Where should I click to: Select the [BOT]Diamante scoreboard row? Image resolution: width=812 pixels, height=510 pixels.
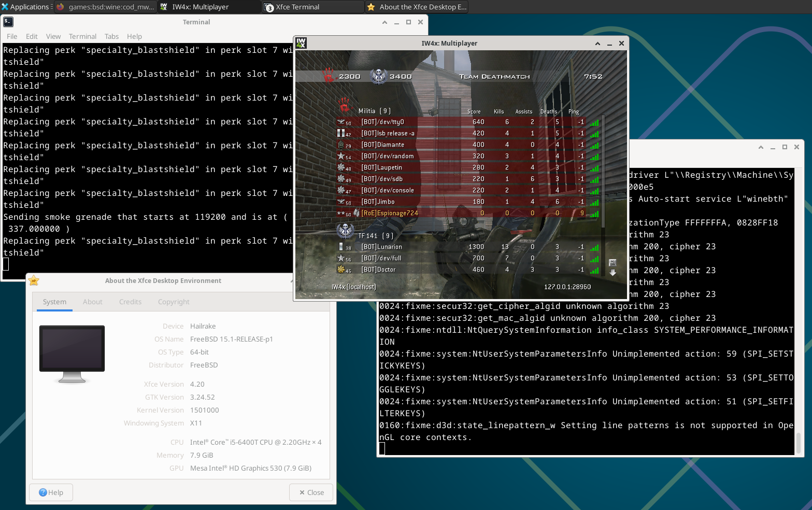tap(468, 145)
